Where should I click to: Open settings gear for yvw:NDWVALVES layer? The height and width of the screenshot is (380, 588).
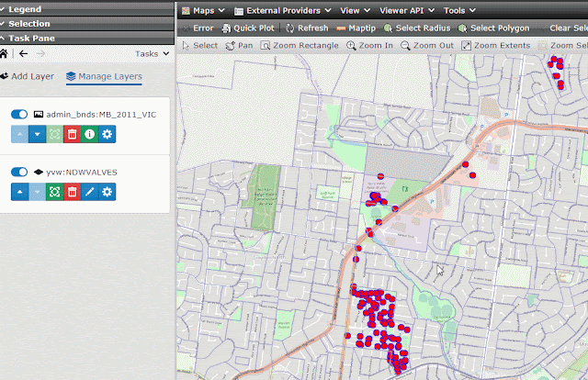coord(107,192)
